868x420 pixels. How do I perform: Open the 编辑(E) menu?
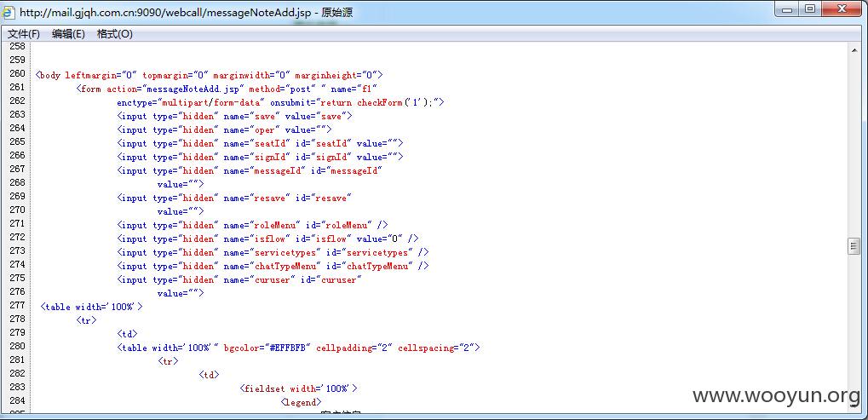pyautogui.click(x=68, y=34)
